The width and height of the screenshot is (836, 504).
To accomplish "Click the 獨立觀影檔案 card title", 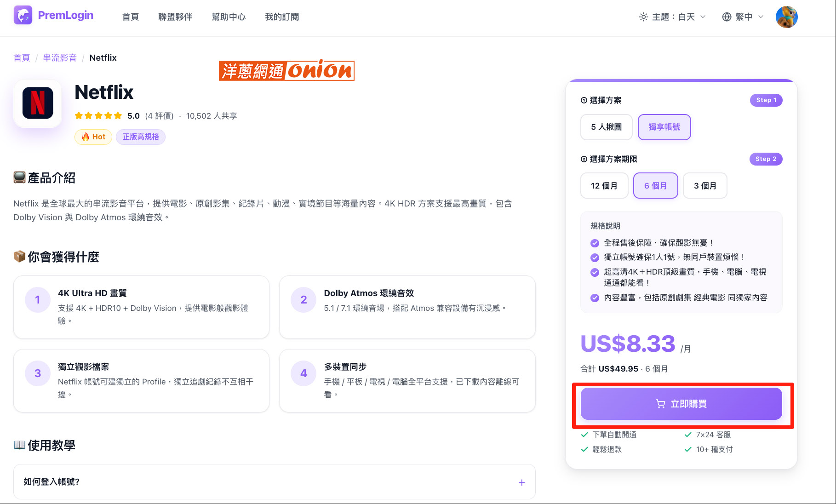I will pyautogui.click(x=84, y=367).
